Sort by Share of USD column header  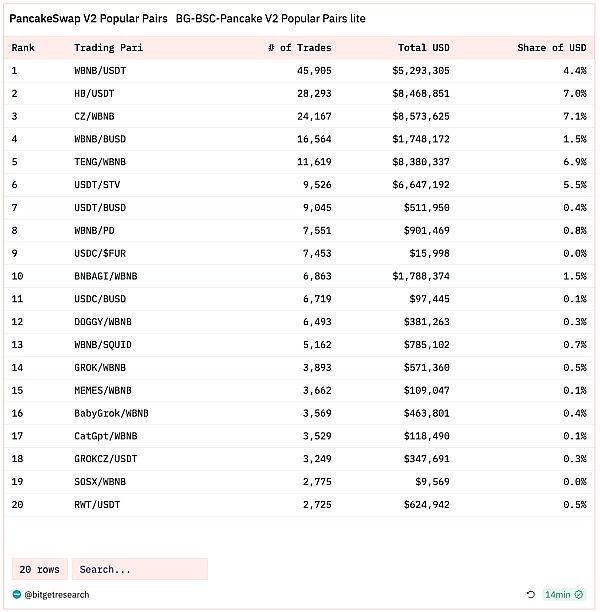(x=551, y=47)
